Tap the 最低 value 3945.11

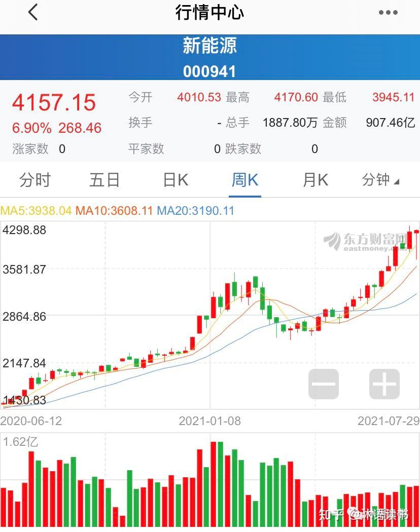click(x=394, y=97)
